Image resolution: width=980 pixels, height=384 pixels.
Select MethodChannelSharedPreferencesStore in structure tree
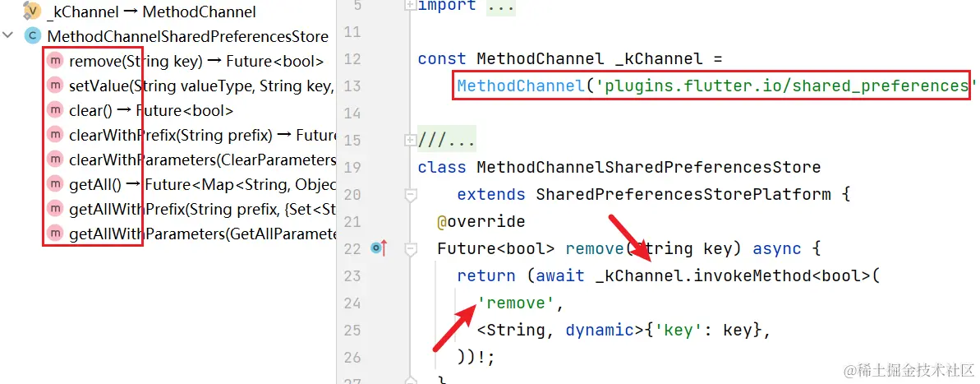pos(187,35)
